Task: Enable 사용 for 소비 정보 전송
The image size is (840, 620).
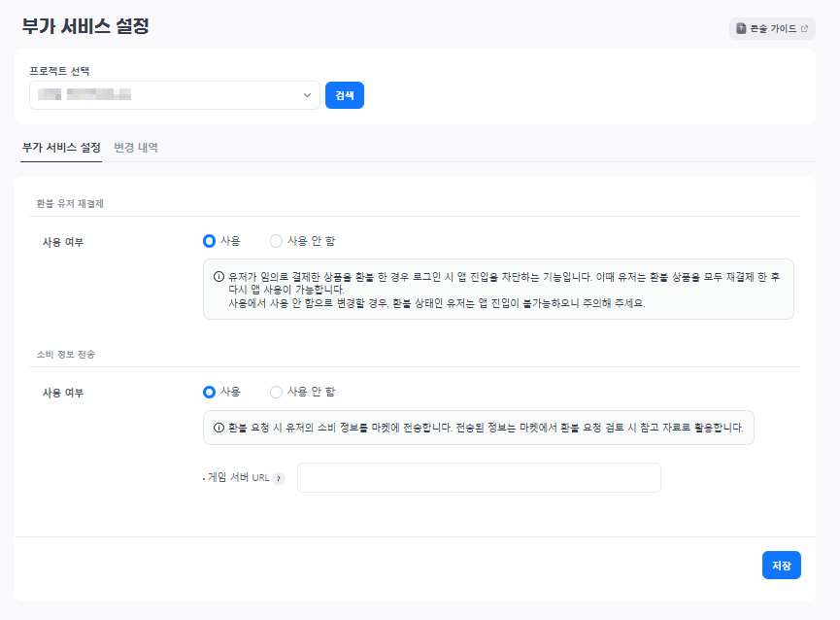Action: [209, 392]
